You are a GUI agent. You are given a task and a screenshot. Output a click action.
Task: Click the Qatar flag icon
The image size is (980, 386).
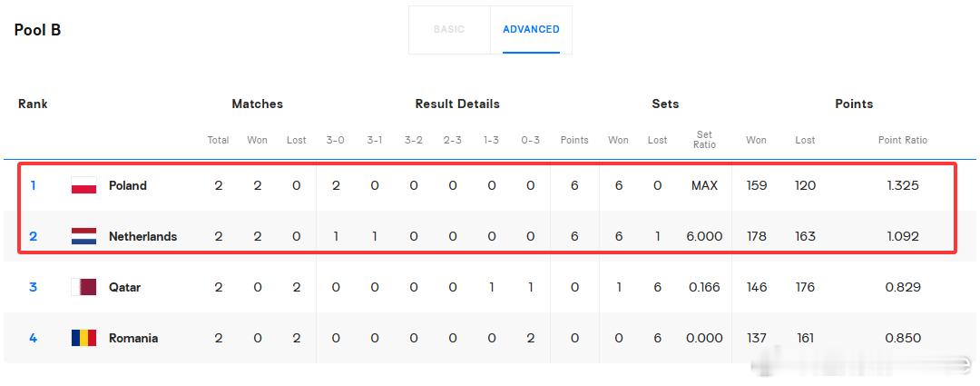pos(83,287)
